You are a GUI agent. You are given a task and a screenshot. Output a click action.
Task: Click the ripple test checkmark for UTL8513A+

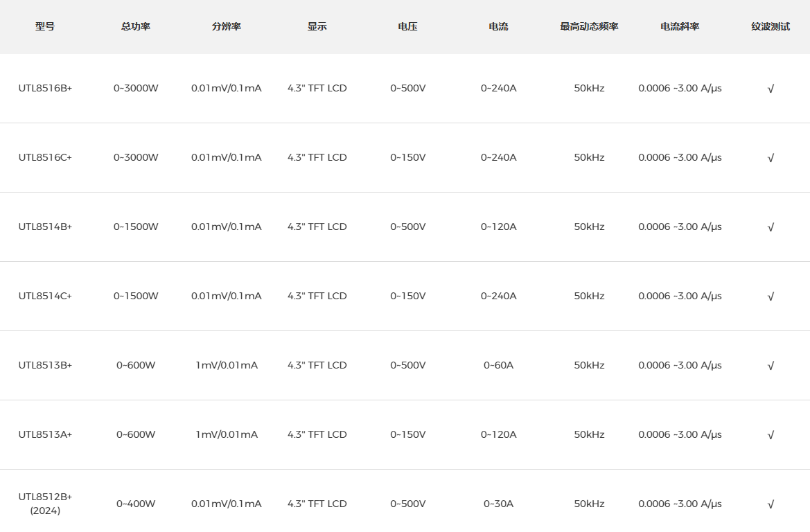pos(771,435)
